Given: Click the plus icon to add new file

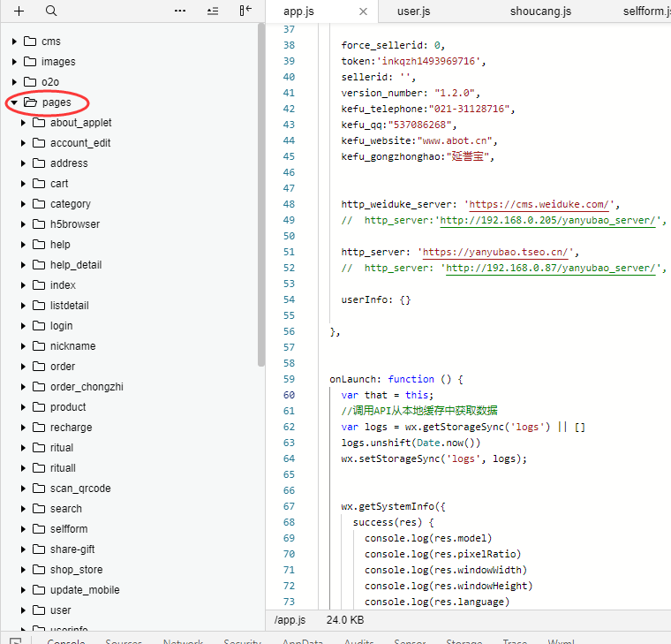Looking at the screenshot, I should 19,11.
